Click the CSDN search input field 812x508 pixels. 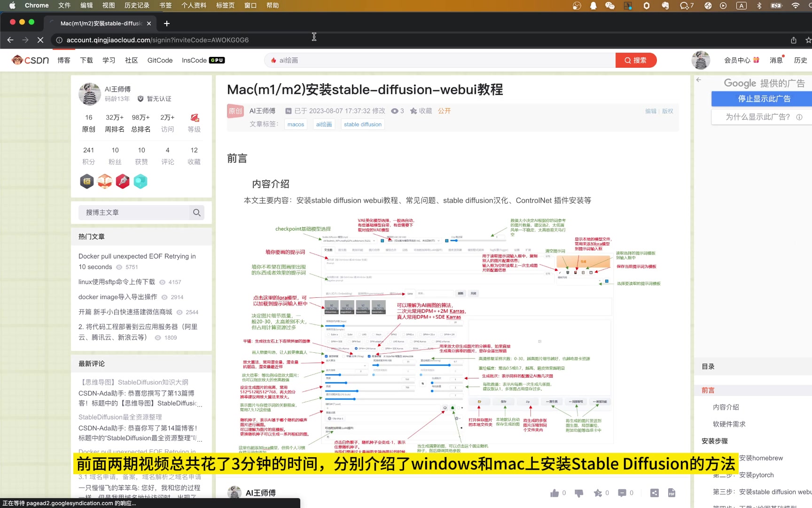click(442, 60)
